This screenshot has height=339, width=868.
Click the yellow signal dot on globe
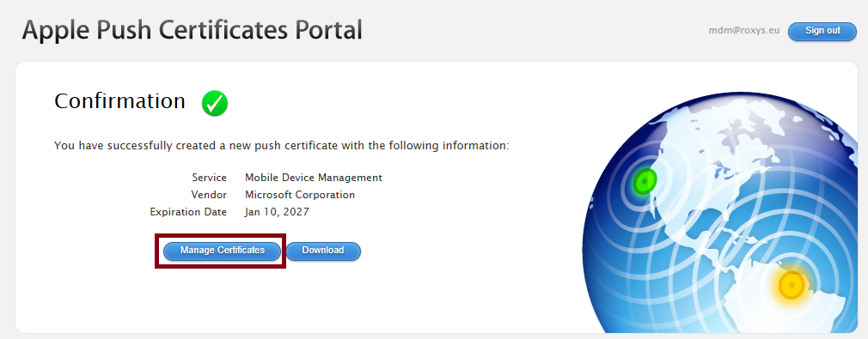pos(792,285)
